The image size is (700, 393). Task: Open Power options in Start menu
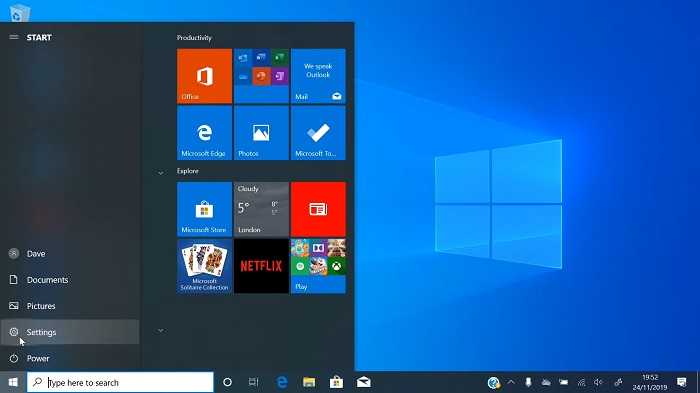71,358
